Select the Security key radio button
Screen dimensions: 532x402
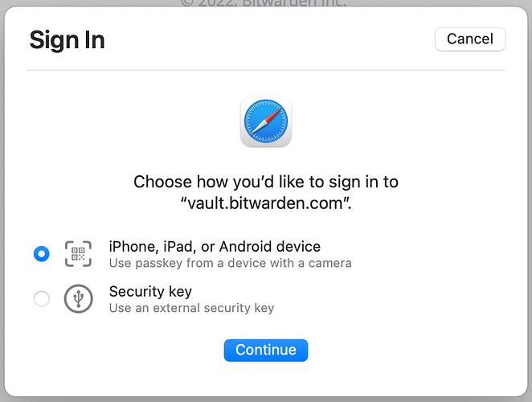42,299
